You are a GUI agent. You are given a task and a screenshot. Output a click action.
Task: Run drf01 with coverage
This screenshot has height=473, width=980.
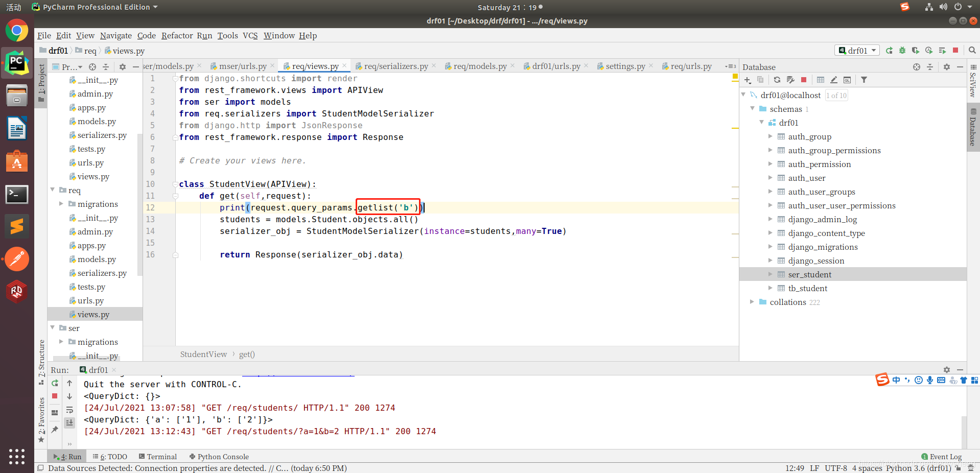click(x=916, y=50)
